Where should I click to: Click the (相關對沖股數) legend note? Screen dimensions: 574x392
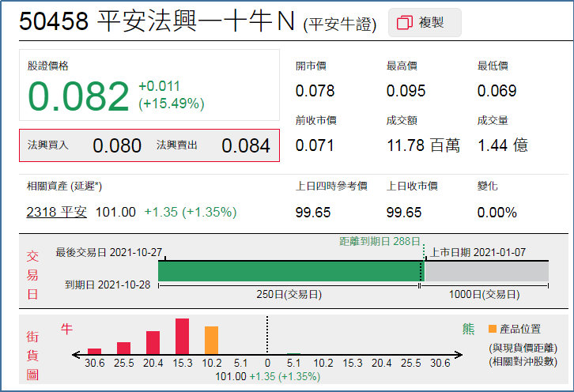coord(523,362)
